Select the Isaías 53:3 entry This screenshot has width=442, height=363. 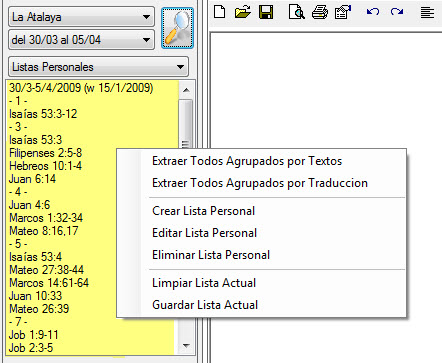[35, 140]
